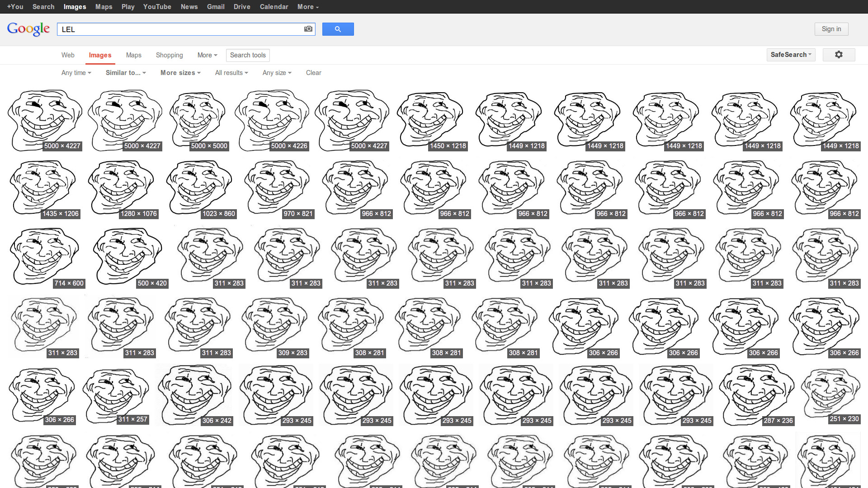Open the 1450 × 1218 image result
Viewport: 868px width, 488px height.
pyautogui.click(x=431, y=121)
